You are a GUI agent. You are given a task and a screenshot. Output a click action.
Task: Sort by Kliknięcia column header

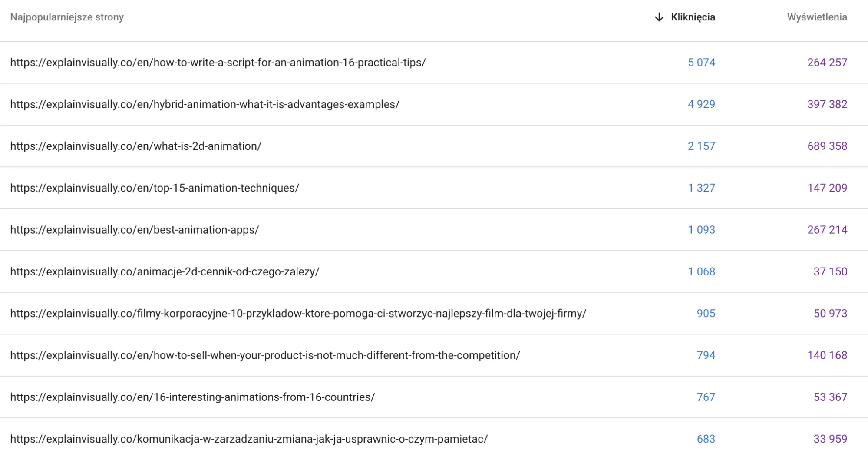693,17
